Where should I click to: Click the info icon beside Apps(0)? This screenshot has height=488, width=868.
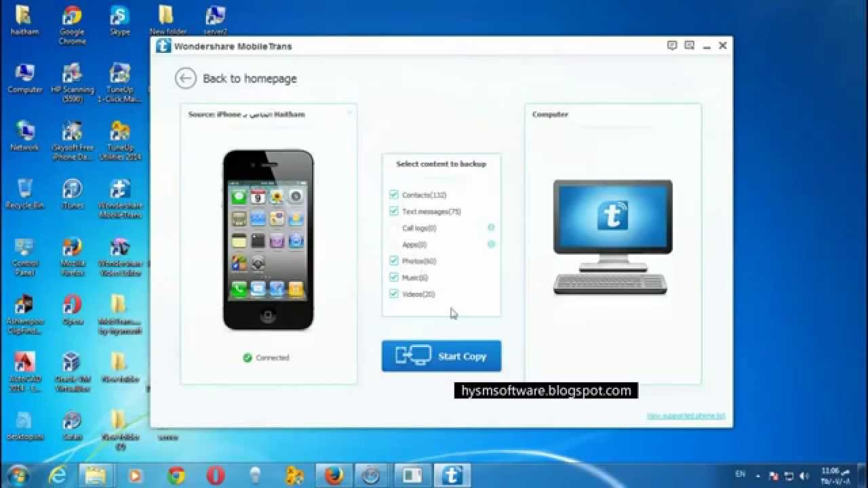[491, 244]
